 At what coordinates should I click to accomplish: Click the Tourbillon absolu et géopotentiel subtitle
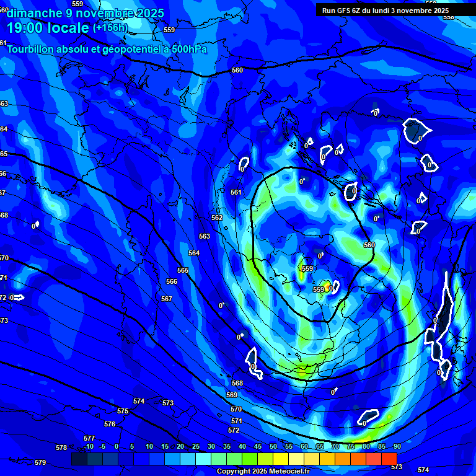tap(107, 49)
